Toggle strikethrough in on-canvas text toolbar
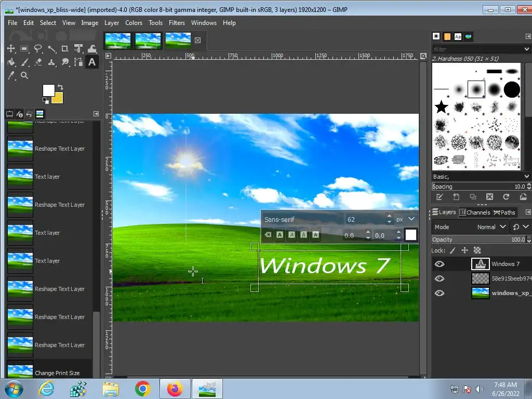 tap(315, 235)
